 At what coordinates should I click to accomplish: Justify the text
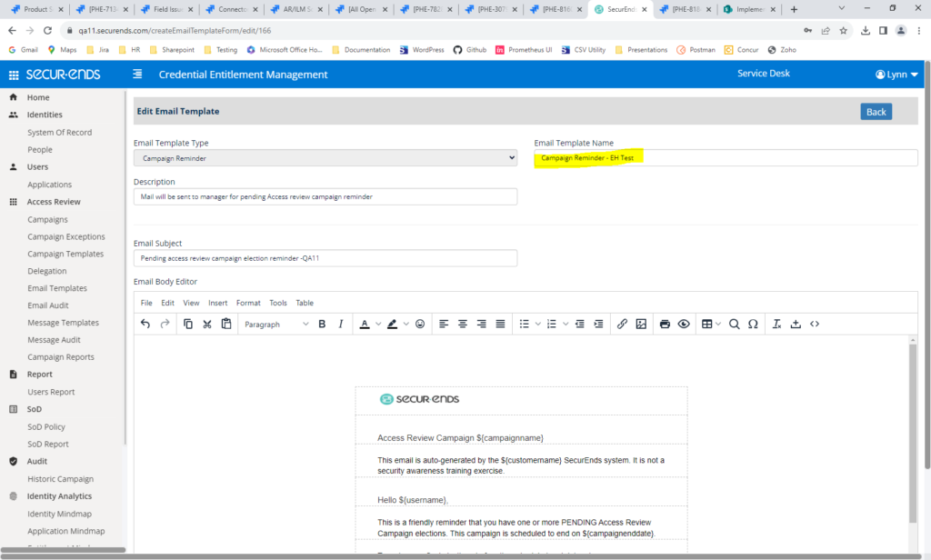501,324
